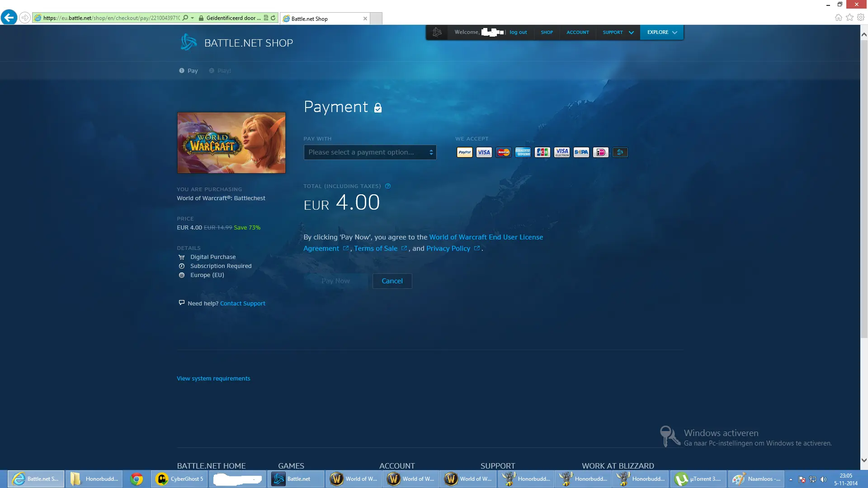Click the BATTLE.NET SHOP title
868x488 pixels.
pos(249,43)
